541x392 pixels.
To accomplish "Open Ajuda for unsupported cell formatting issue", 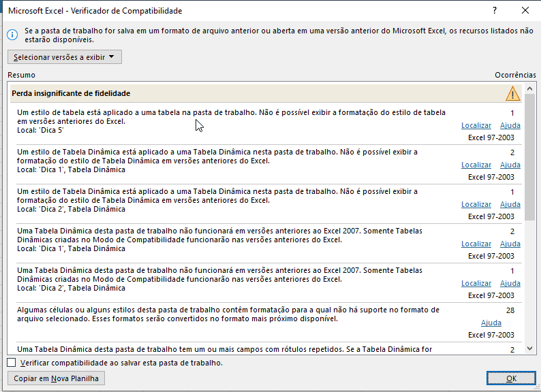I will coord(491,323).
